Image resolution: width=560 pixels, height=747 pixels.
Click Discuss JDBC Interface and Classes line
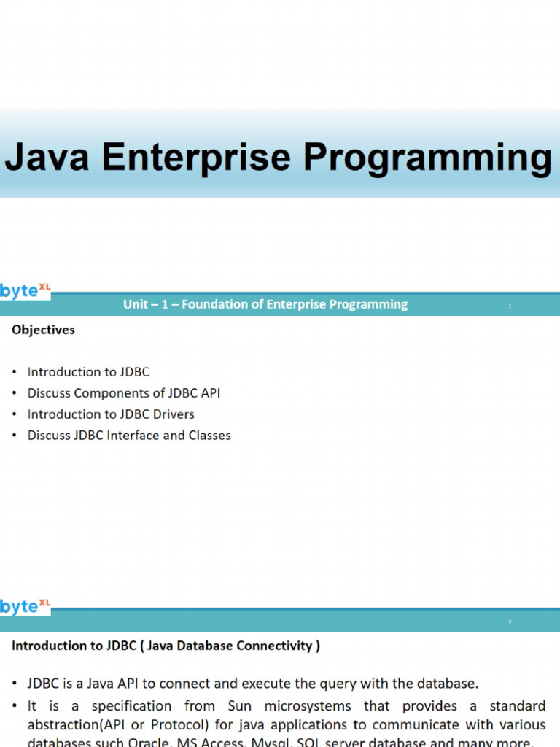[x=129, y=436]
